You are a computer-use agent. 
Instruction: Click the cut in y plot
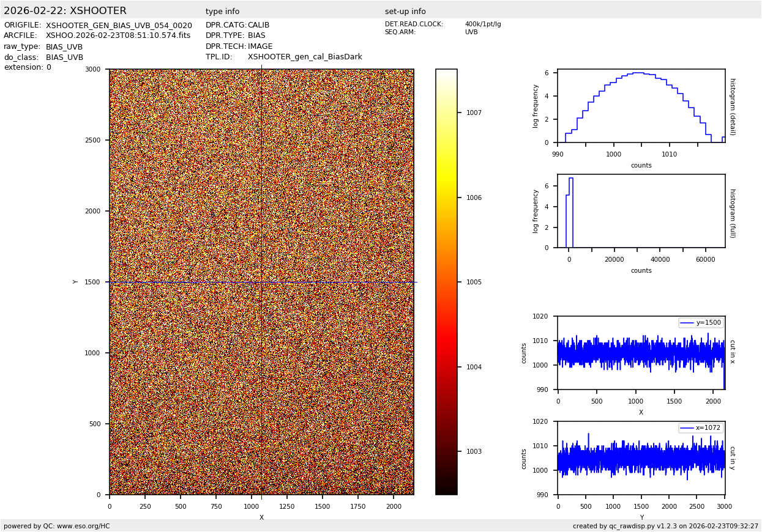[x=641, y=458]
